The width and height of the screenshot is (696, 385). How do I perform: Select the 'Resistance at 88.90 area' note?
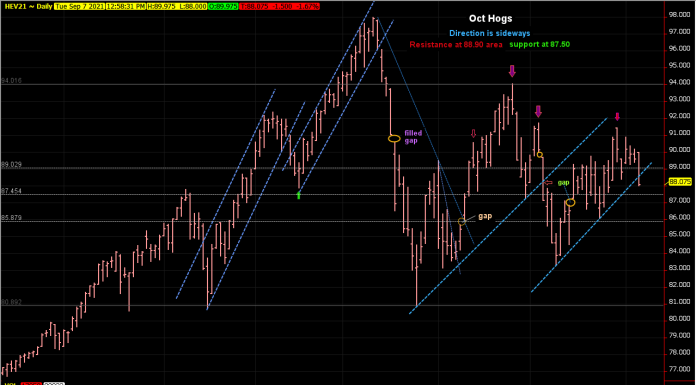click(456, 44)
